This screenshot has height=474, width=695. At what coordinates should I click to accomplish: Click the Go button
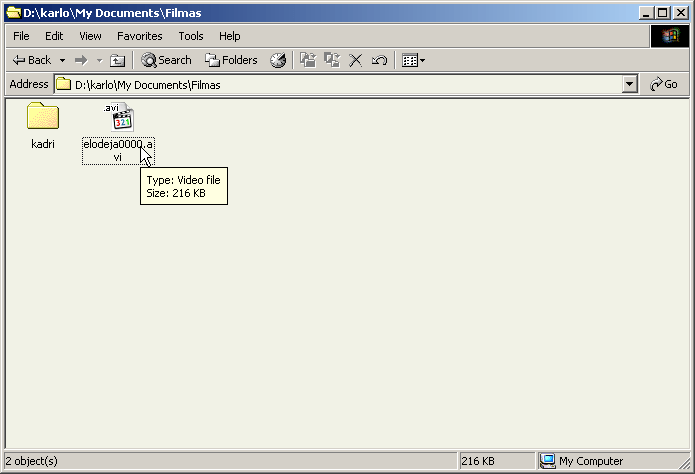pos(664,84)
